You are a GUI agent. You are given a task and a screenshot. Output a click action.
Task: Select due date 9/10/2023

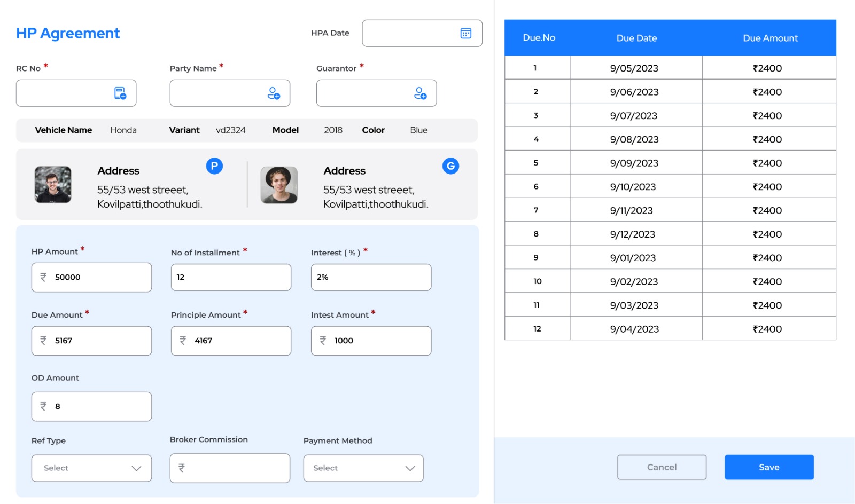pyautogui.click(x=633, y=187)
